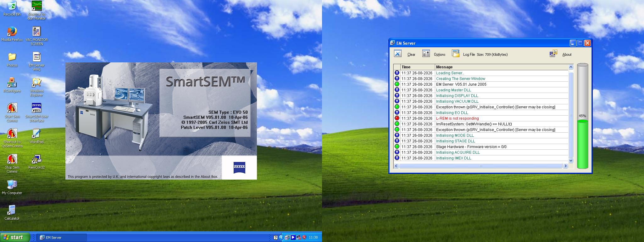The width and height of the screenshot is (644, 242).
Task: Select the 'Initialising EO DLL' log row
Action: tap(481, 112)
